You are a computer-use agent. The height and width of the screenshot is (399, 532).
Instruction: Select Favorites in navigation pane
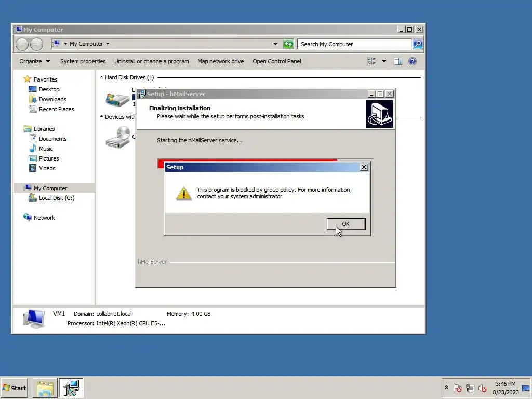[46, 79]
